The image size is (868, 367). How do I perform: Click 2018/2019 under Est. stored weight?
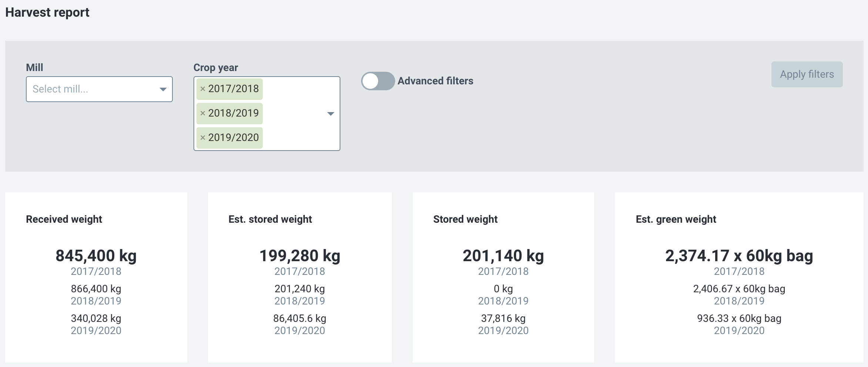[300, 301]
